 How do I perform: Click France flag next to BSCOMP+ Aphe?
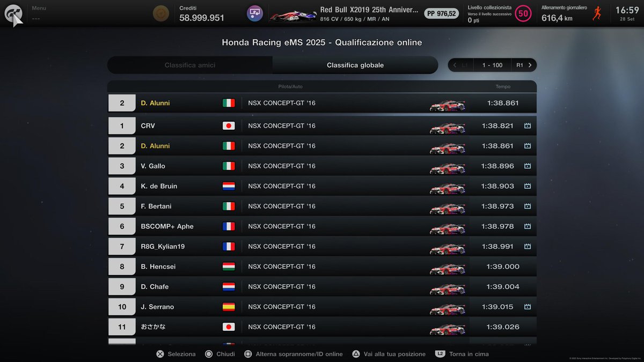coord(229,226)
